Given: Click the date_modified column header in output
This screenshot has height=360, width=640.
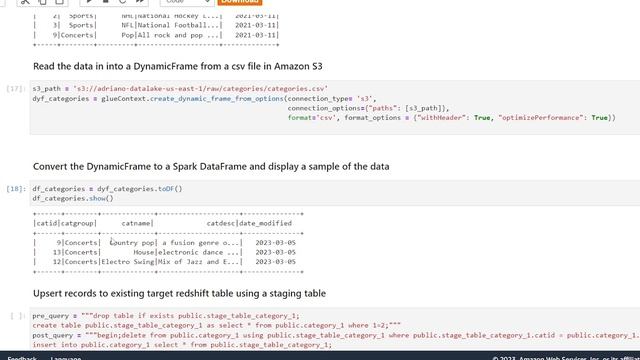Looking at the screenshot, I should tap(265, 223).
